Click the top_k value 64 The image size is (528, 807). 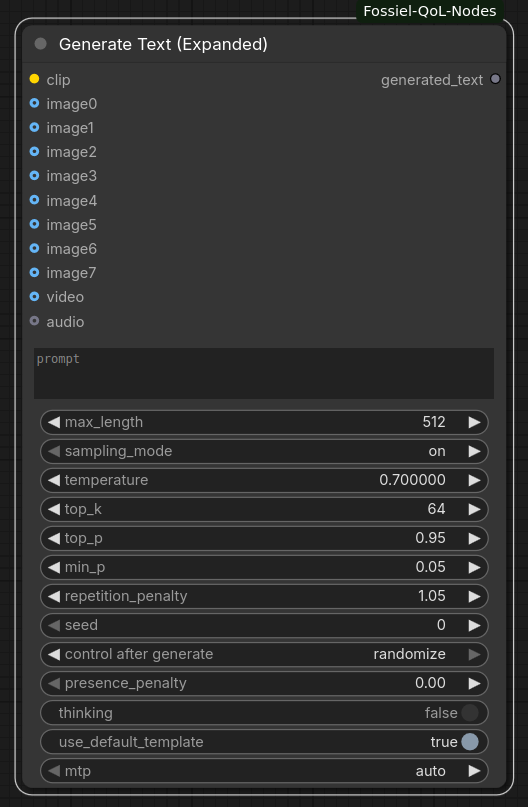pyautogui.click(x=436, y=509)
